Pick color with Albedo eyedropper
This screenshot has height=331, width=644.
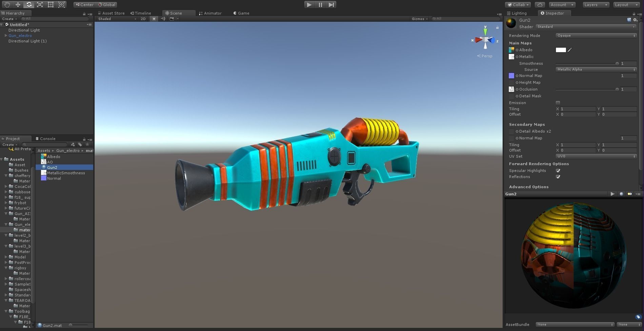click(x=570, y=50)
